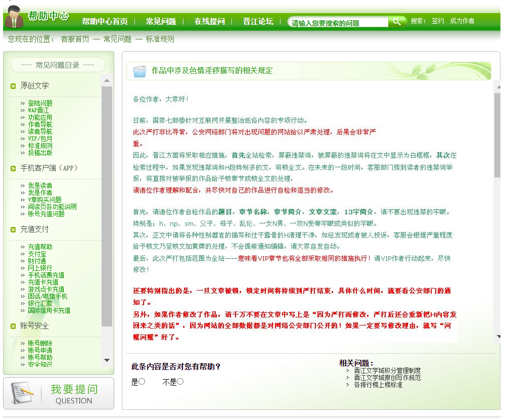Image resolution: width=506 pixels, height=420 pixels.
Task: Open 银行汇款 sidebar link
Action: pyautogui.click(x=40, y=304)
